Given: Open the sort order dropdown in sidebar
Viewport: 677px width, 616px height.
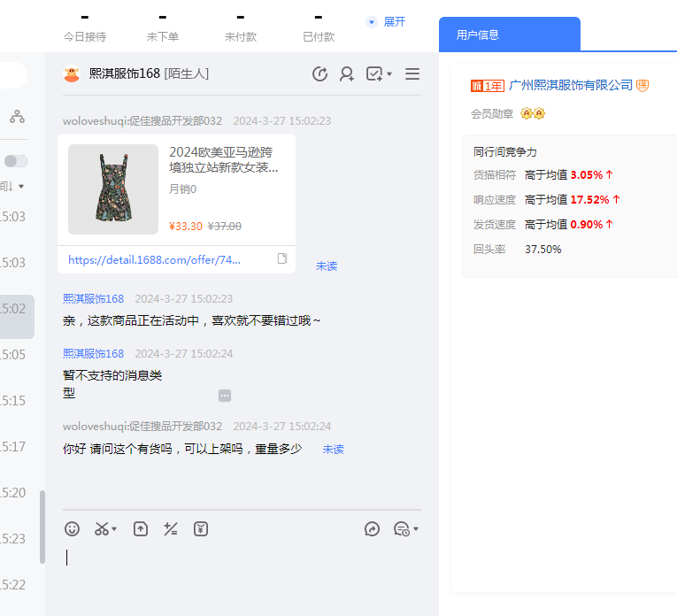Looking at the screenshot, I should point(19,186).
